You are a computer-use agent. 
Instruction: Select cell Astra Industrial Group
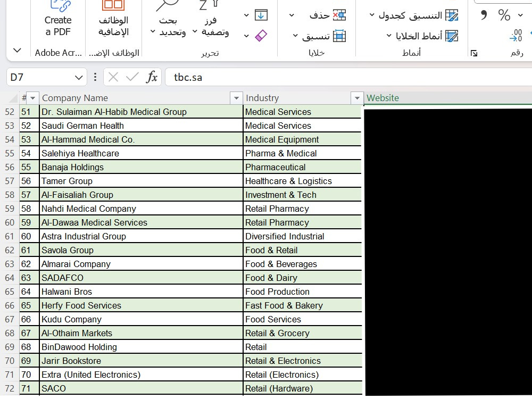[x=141, y=237]
